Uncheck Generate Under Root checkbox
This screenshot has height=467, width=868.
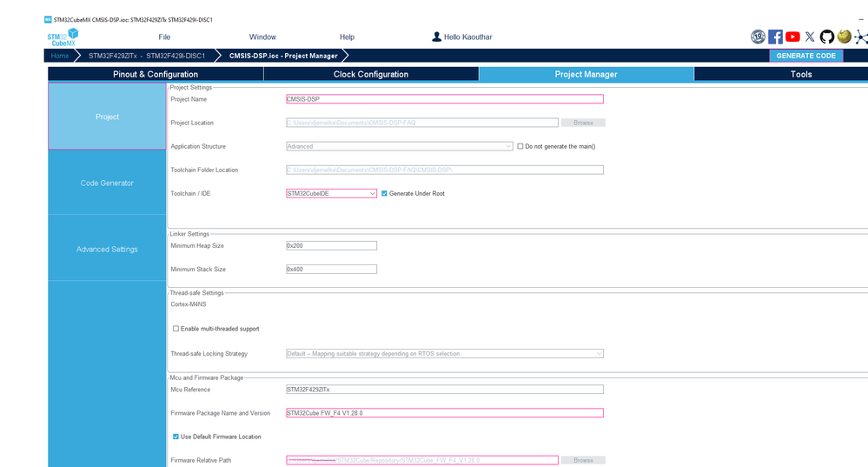coord(384,193)
